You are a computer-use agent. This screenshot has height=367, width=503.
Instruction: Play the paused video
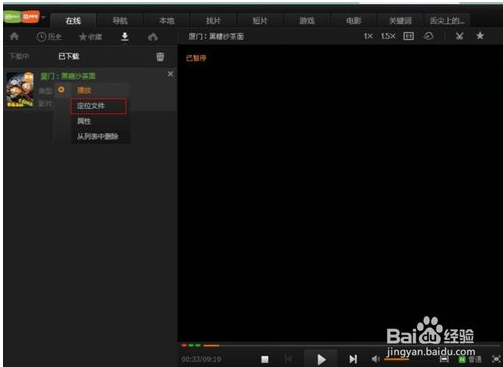coord(321,359)
